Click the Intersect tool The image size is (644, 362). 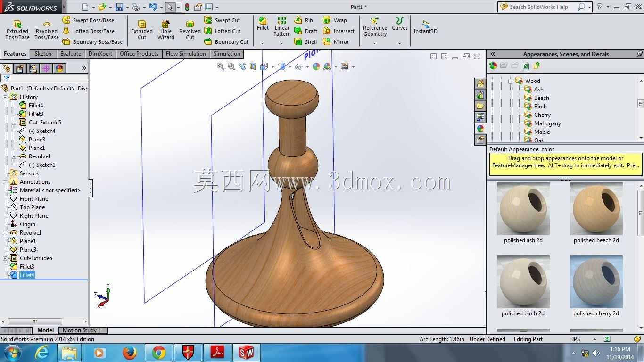tap(339, 31)
